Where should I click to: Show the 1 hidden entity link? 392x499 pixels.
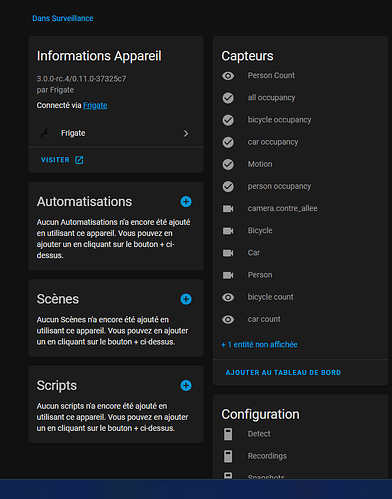point(259,344)
